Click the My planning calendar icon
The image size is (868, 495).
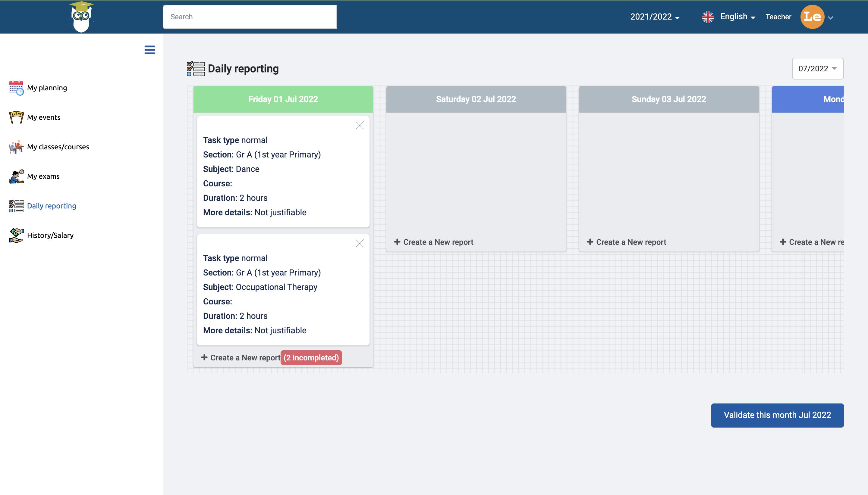[16, 88]
